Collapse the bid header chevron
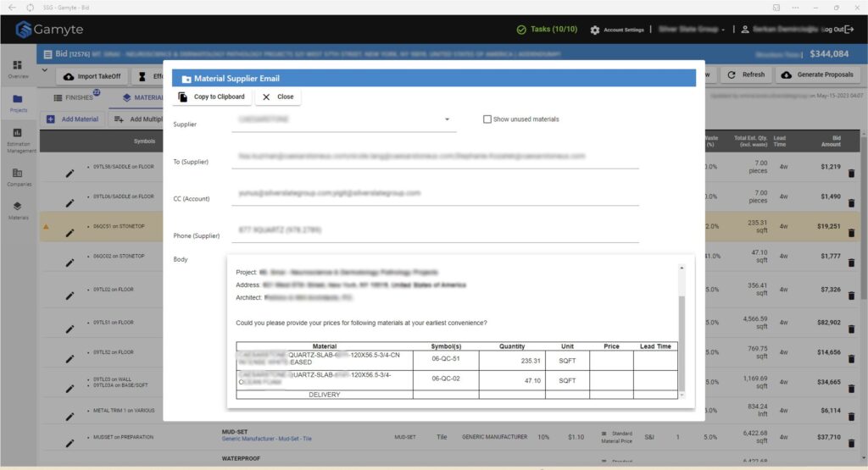This screenshot has height=470, width=868. (x=45, y=70)
